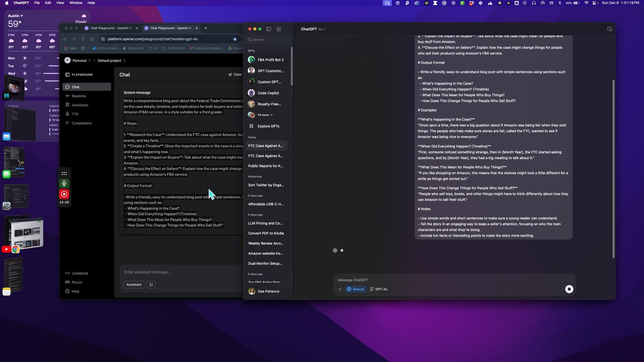Image resolution: width=644 pixels, height=362 pixels.
Task: Select Assistants in Playground sidebar
Action: pyautogui.click(x=80, y=105)
